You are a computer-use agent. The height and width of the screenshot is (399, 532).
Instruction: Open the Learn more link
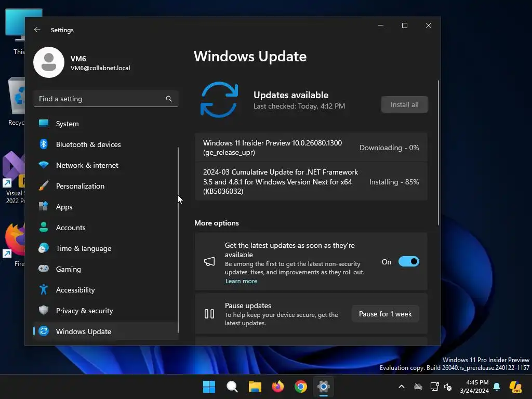(x=241, y=281)
